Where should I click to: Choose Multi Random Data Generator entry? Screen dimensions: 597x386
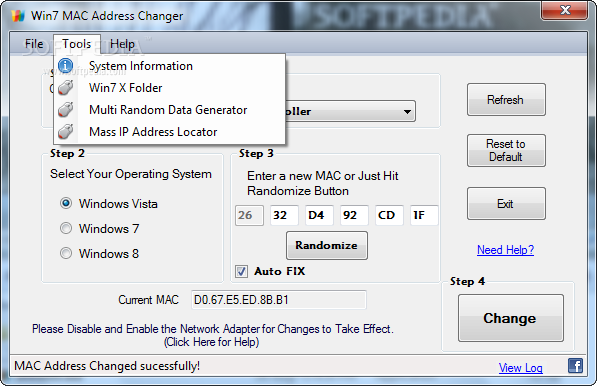pos(169,110)
